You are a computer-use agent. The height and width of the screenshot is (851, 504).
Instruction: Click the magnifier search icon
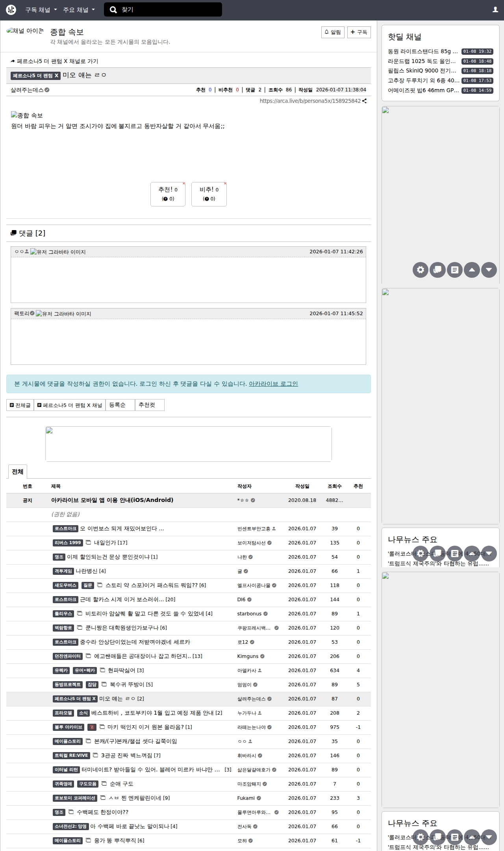click(113, 10)
